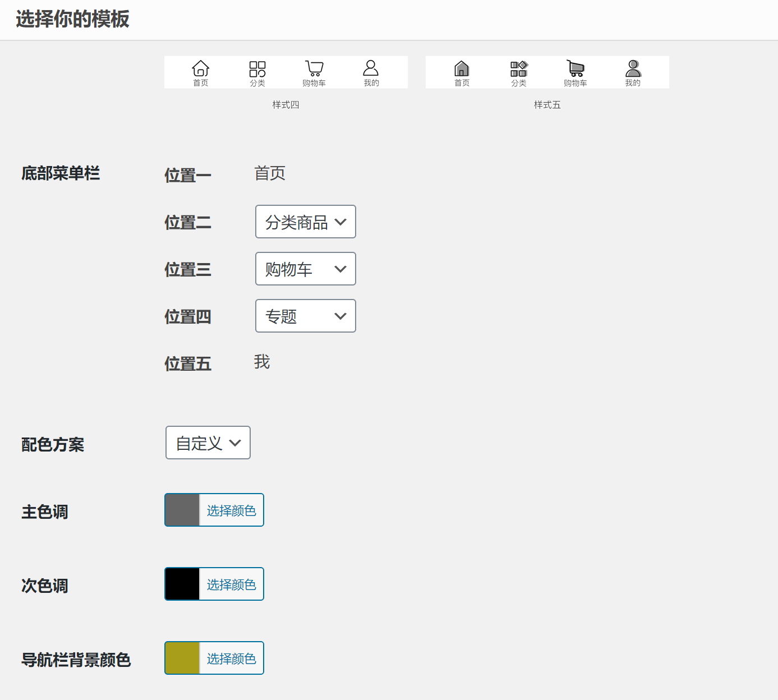Click the olive 导航栏背景颜色 swatch

182,658
